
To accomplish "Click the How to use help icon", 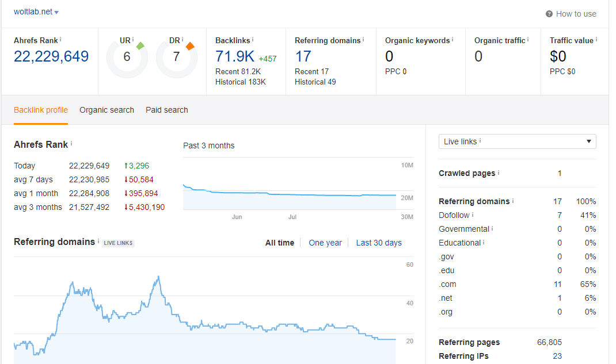I will point(549,14).
